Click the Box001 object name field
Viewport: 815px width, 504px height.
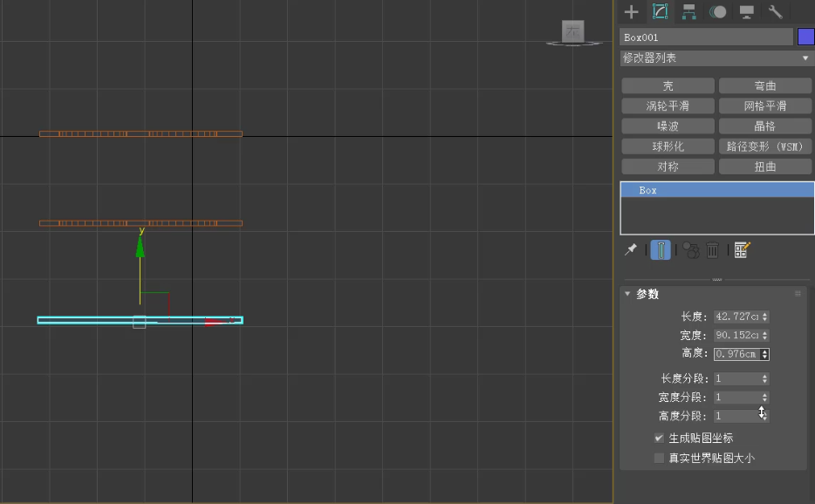click(706, 37)
